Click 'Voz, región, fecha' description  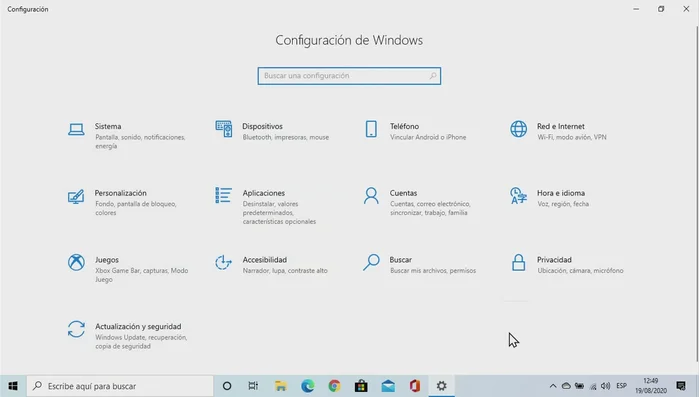(563, 204)
